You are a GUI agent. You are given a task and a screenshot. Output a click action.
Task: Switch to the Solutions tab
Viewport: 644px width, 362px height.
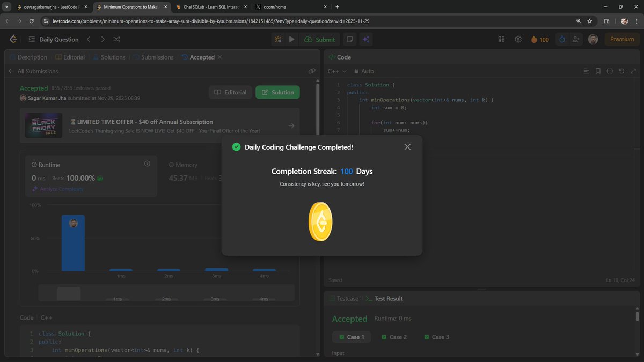click(x=108, y=57)
